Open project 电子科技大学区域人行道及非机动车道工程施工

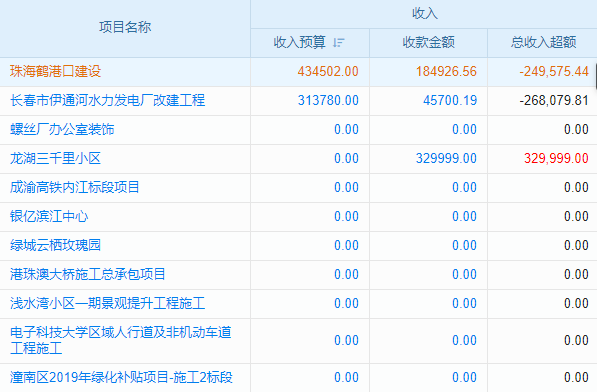[121, 340]
